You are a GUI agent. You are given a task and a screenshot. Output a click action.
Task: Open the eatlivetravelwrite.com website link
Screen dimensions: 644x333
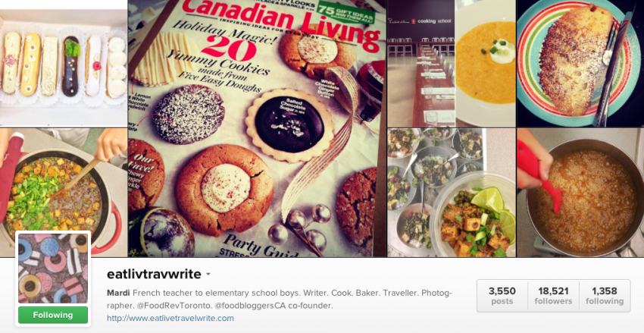point(170,318)
